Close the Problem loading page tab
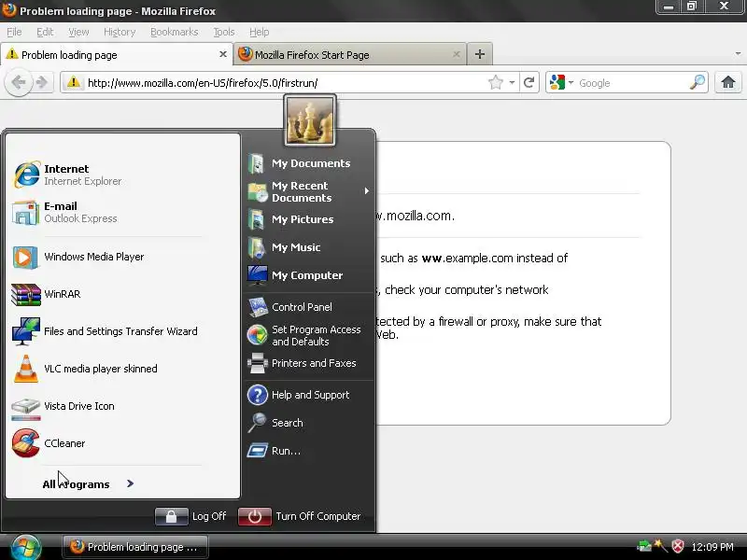The image size is (747, 560). click(222, 54)
